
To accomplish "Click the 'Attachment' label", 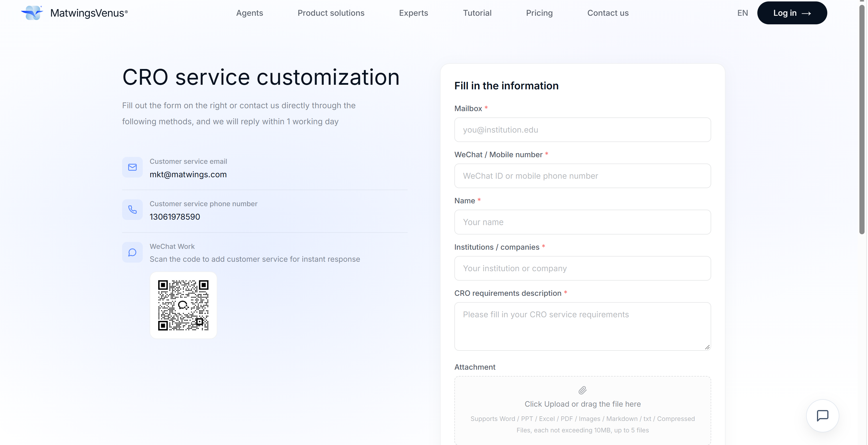I will (475, 367).
